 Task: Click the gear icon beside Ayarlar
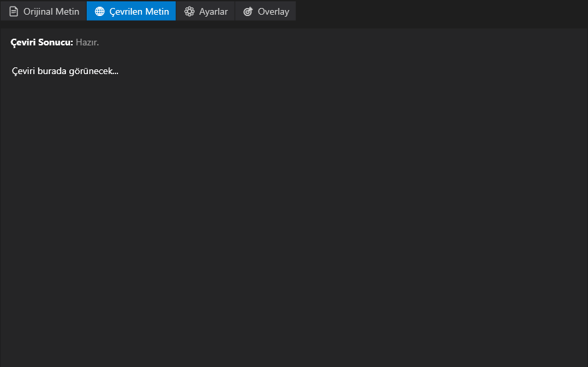[189, 11]
